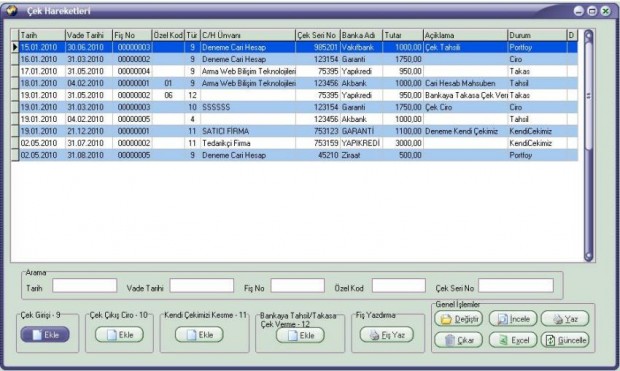Click the Durum column header
This screenshot has width=620, height=371.
537,35
